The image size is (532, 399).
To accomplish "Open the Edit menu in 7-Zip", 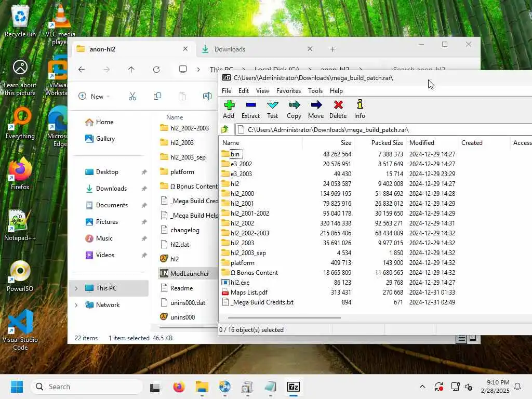I will coord(244,91).
